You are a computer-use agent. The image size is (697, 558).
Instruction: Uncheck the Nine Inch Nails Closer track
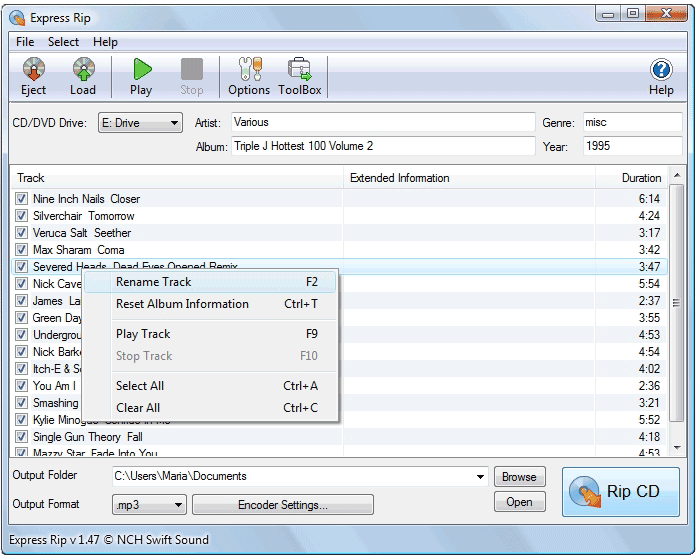tap(21, 199)
